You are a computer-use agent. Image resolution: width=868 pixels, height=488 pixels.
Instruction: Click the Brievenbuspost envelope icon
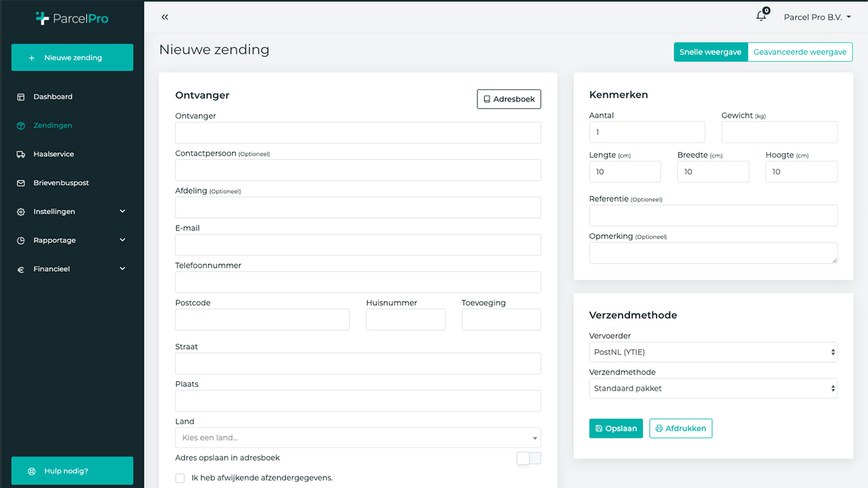click(x=21, y=183)
